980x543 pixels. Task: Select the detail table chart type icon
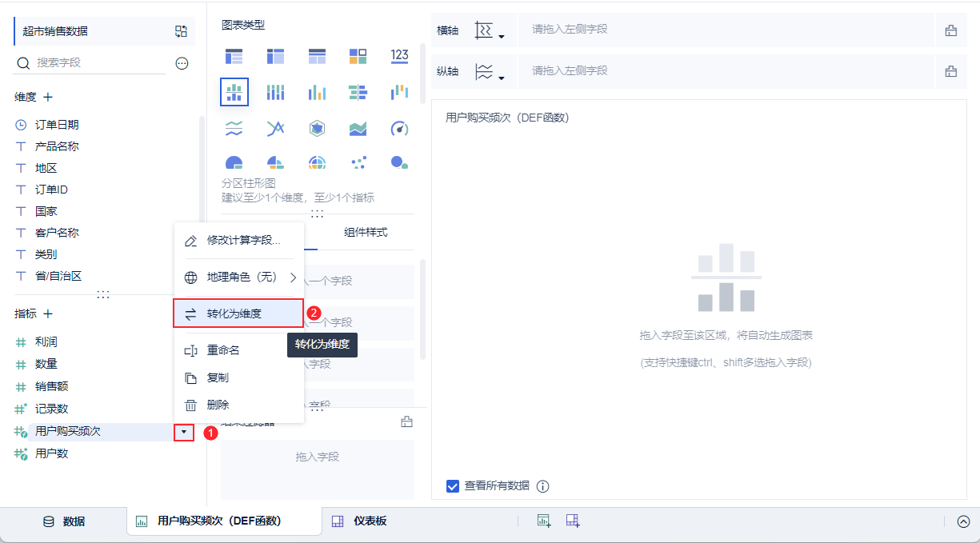[x=317, y=56]
